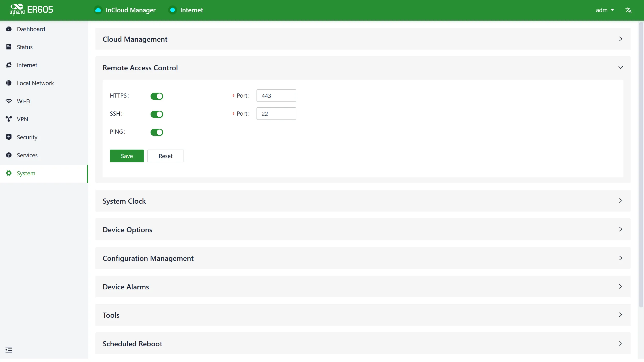Click the Status list icon
The height and width of the screenshot is (362, 644).
tap(9, 47)
